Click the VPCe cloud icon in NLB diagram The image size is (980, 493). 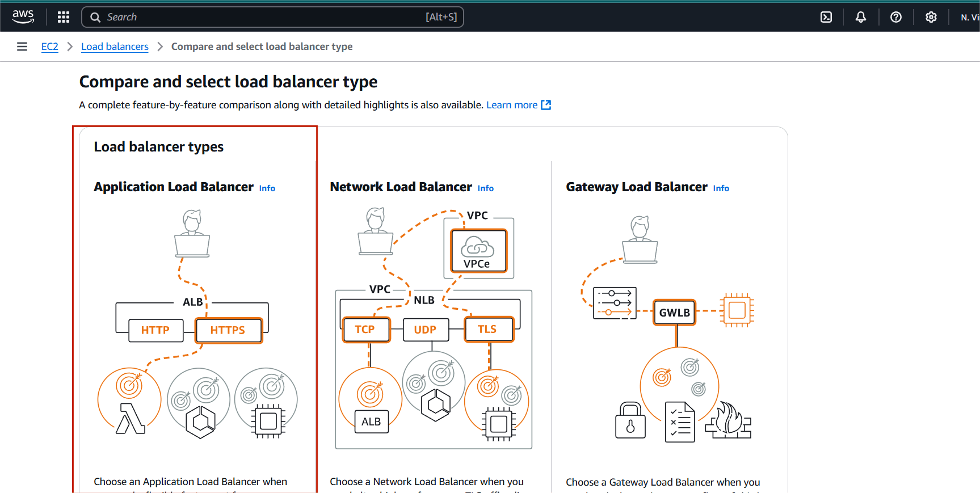[478, 250]
